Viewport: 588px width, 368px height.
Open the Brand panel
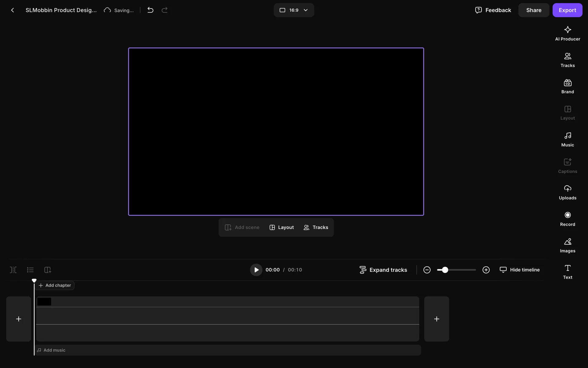(567, 86)
